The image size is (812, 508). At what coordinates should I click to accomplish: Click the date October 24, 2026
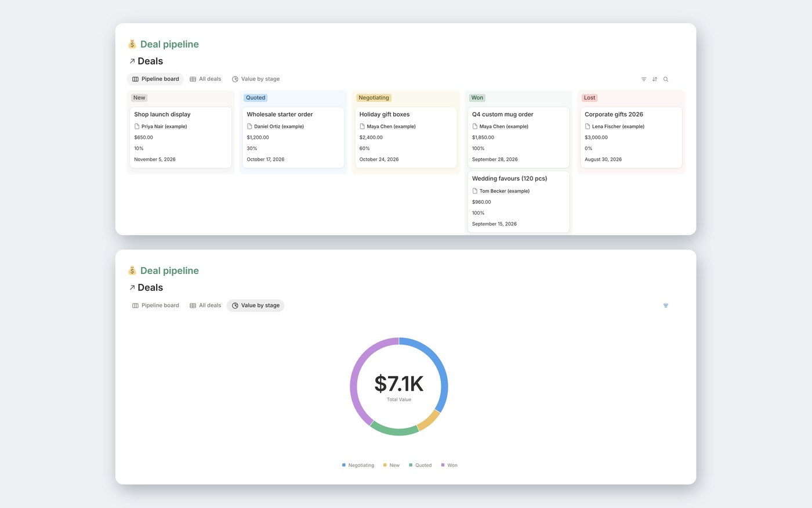tap(379, 159)
